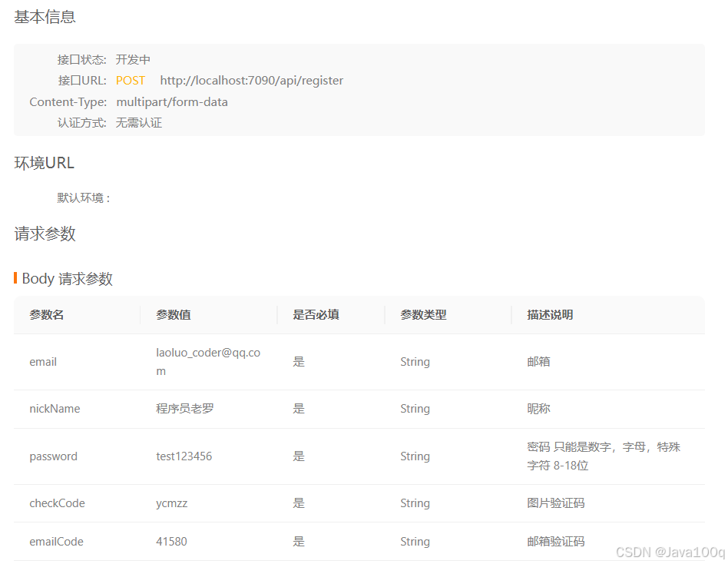This screenshot has height=564, width=728.
Task: Click the String type in email row
Action: [x=415, y=362]
